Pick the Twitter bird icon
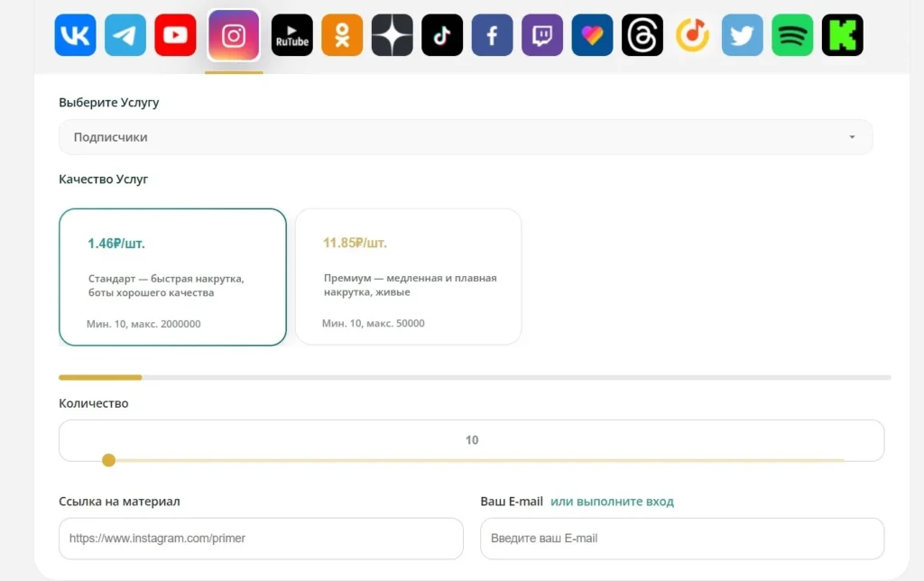The width and height of the screenshot is (924, 581). click(743, 35)
